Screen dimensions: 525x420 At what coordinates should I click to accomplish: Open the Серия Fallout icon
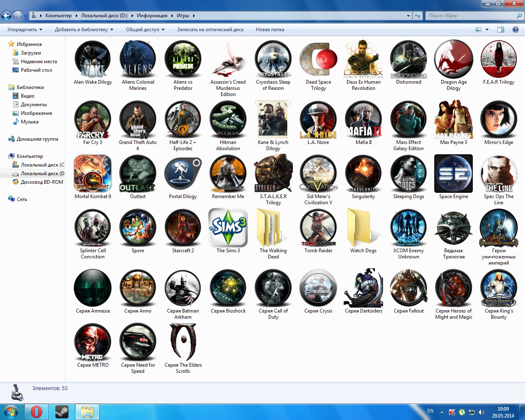(409, 288)
